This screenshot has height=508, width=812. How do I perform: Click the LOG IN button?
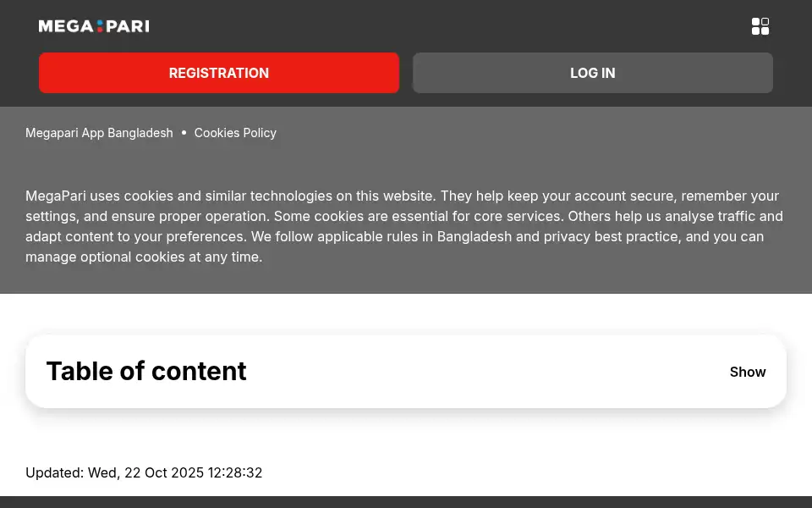click(593, 73)
